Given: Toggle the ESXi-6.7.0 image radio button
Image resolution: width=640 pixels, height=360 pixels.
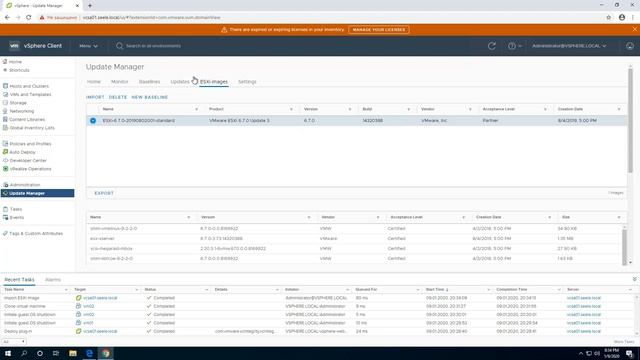Looking at the screenshot, I should 93,120.
